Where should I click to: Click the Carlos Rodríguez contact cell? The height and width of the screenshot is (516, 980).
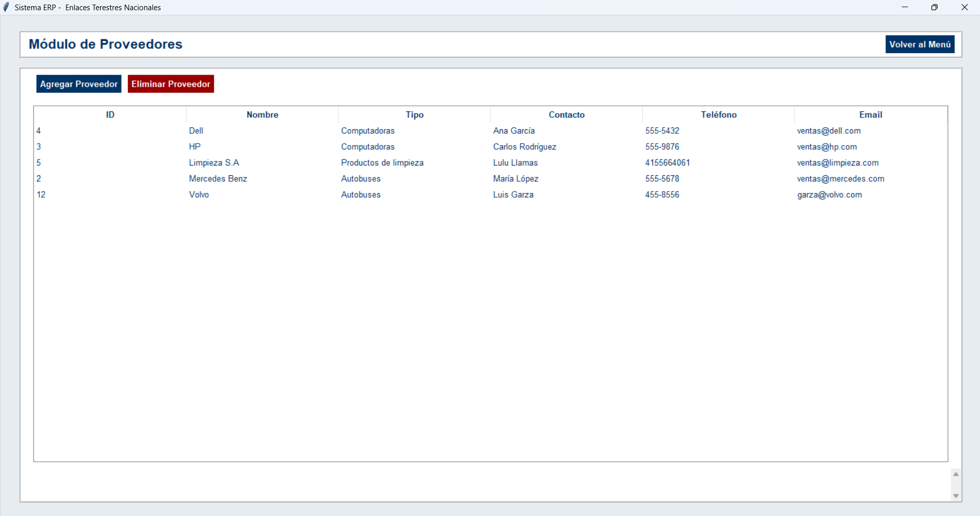pos(525,147)
